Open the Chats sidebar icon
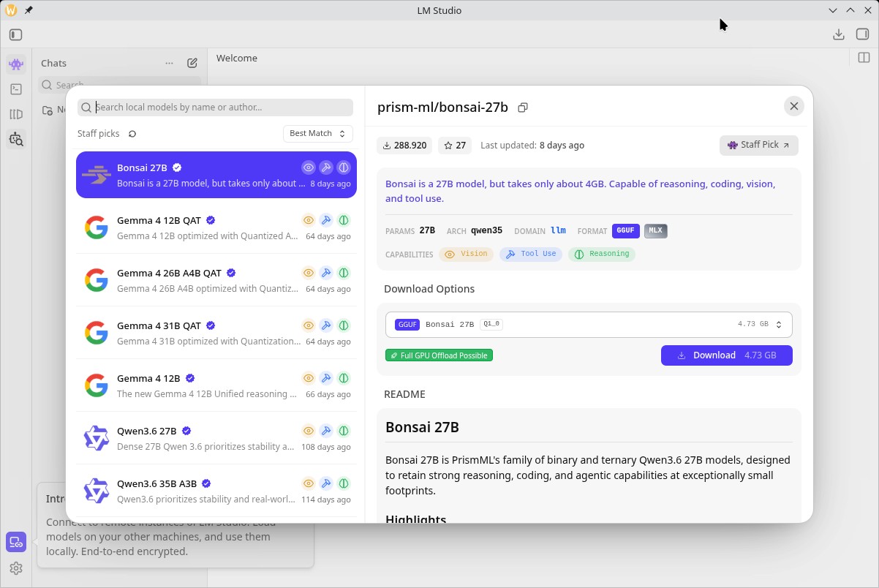879x588 pixels. click(16, 64)
